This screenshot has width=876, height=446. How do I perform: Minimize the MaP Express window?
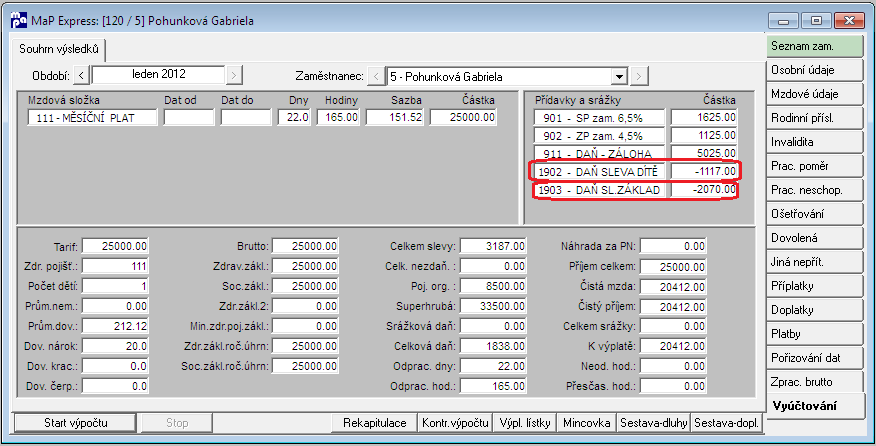783,21
